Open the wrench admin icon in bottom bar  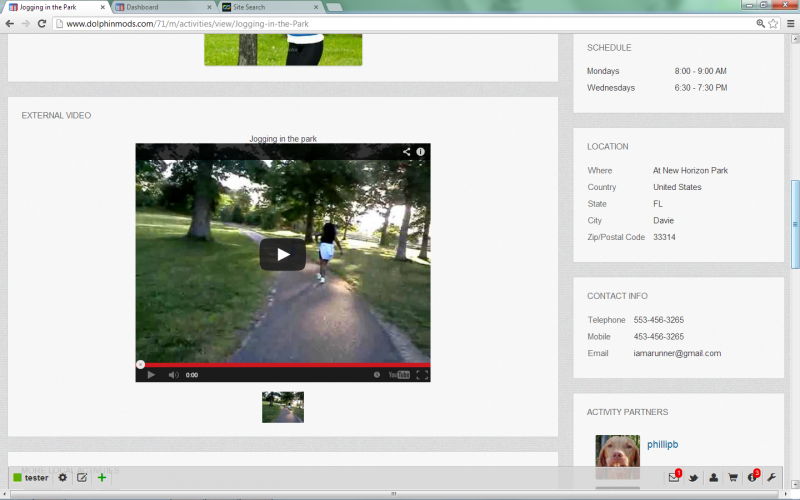point(771,478)
